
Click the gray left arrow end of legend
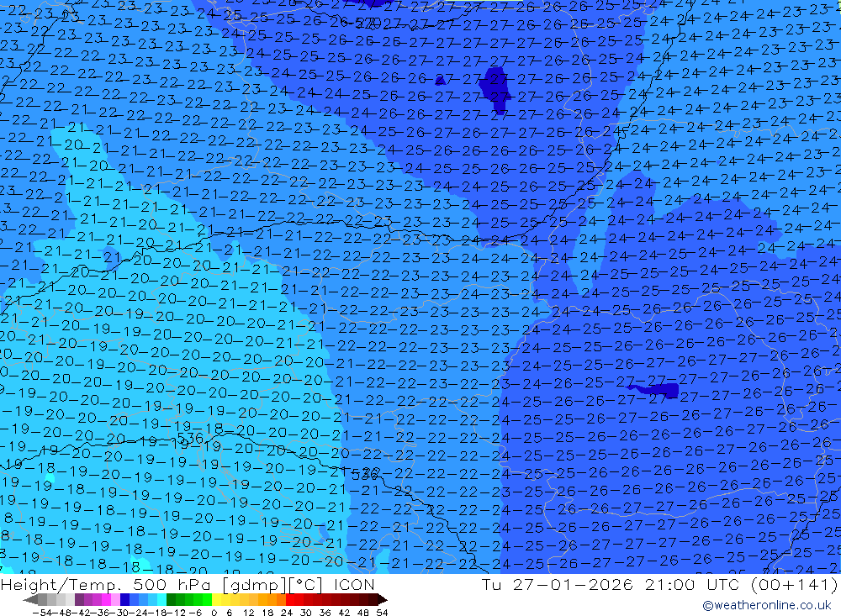pos(30,600)
